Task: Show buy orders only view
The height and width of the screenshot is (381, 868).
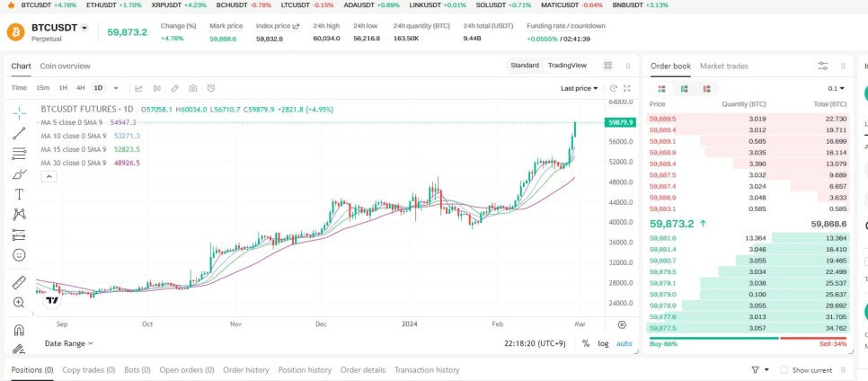Action: point(684,89)
